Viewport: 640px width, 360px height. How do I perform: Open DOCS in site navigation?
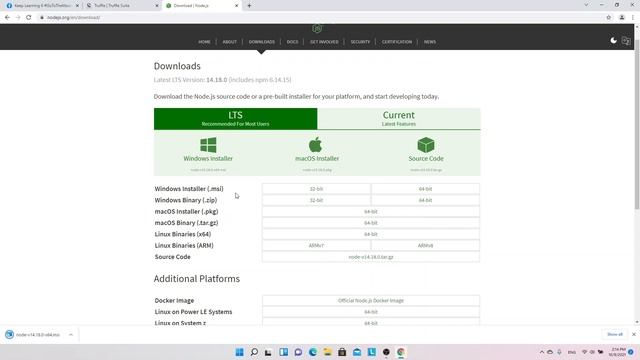[x=292, y=42]
